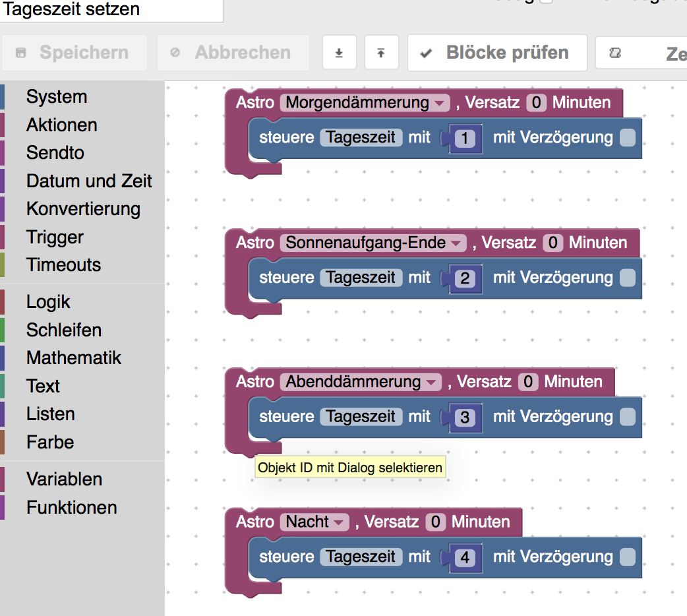
Task: Open the Trigger category in the toolbox
Action: (x=55, y=237)
